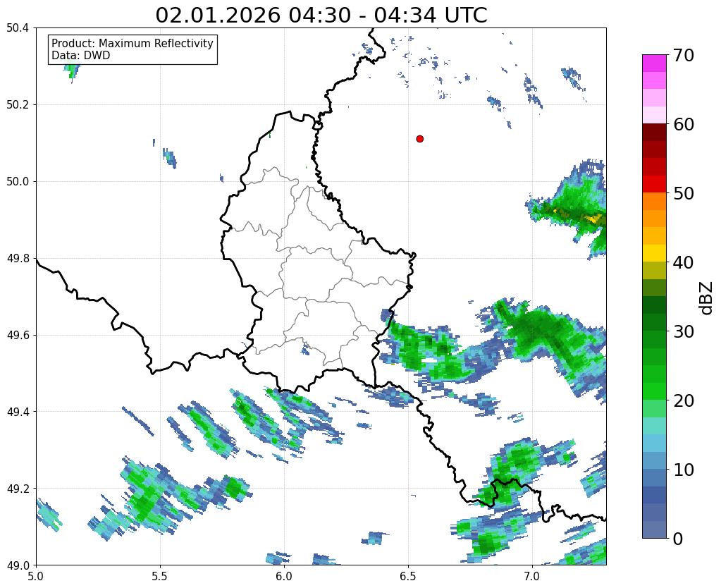Click the 'Product: Maximum Reflectivity' label
Image resolution: width=721 pixels, height=588 pixels.
pyautogui.click(x=133, y=43)
